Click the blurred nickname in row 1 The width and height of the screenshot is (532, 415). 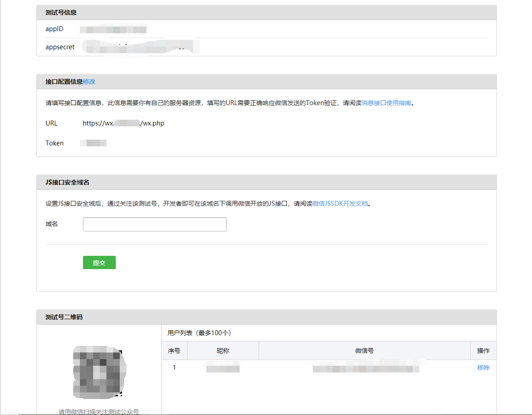click(223, 368)
